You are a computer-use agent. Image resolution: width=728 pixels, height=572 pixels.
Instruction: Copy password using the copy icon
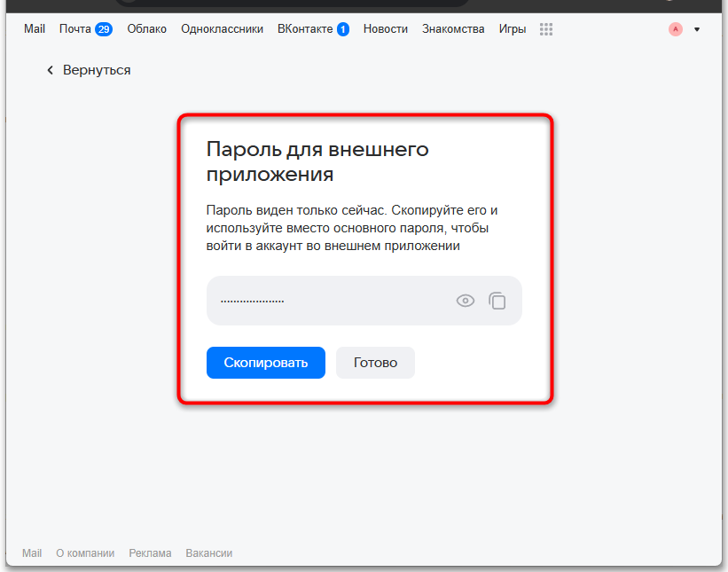497,301
